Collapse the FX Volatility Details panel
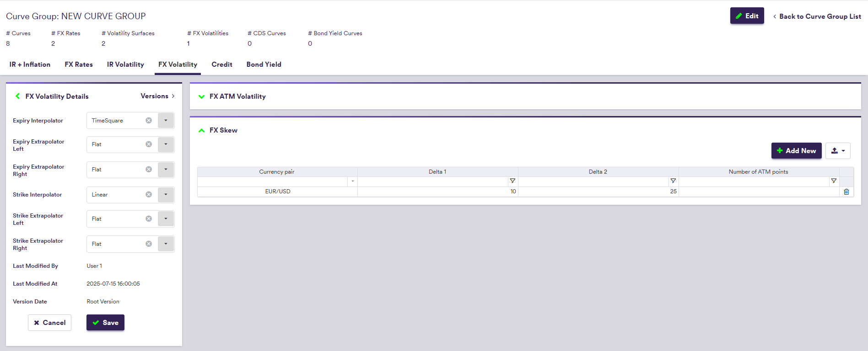Image resolution: width=868 pixels, height=351 pixels. coord(18,96)
